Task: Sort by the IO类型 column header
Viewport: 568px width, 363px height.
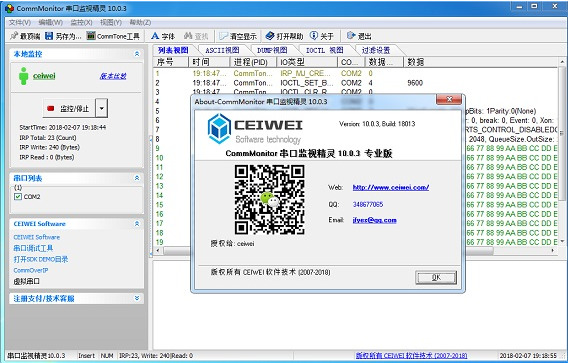Action: [x=307, y=62]
